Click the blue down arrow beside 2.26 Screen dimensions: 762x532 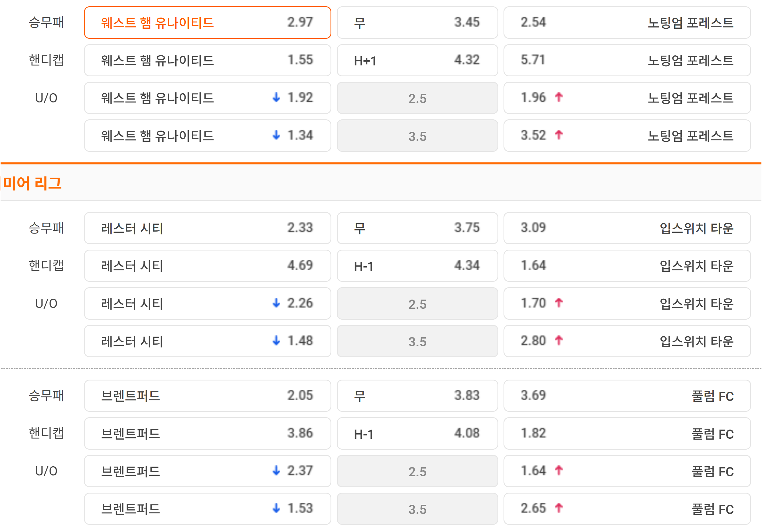pos(276,303)
